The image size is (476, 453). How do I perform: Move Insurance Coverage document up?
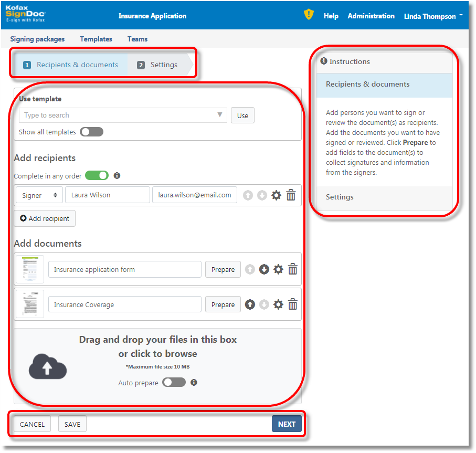pyautogui.click(x=250, y=304)
